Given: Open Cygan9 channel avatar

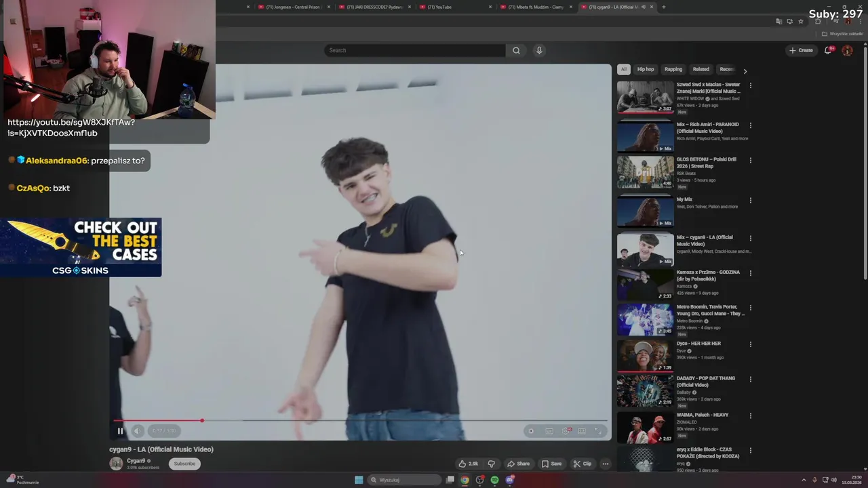Looking at the screenshot, I should coord(116,464).
